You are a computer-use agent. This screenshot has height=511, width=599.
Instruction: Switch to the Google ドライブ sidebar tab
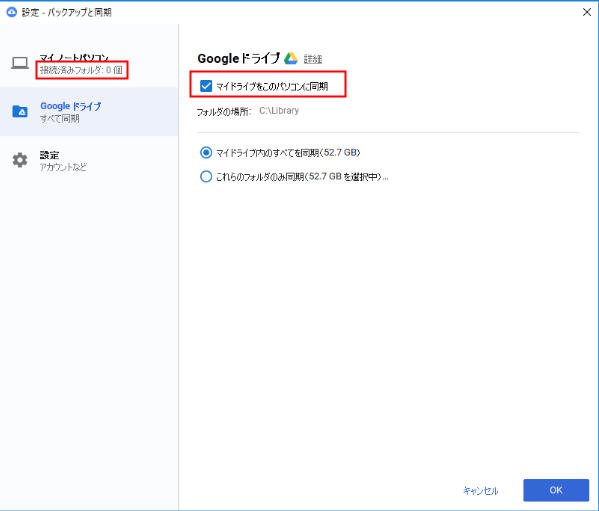click(x=89, y=111)
